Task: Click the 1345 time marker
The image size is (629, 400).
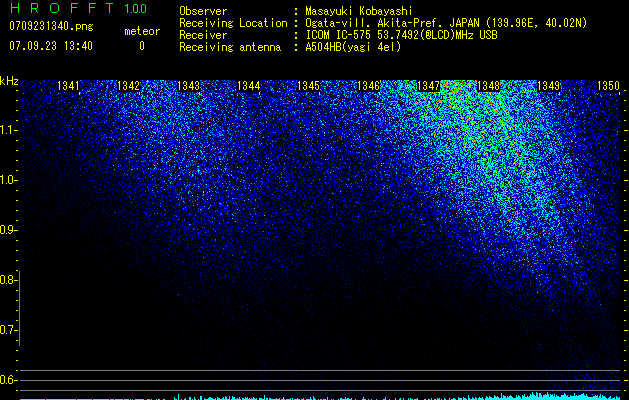Action: pos(308,86)
